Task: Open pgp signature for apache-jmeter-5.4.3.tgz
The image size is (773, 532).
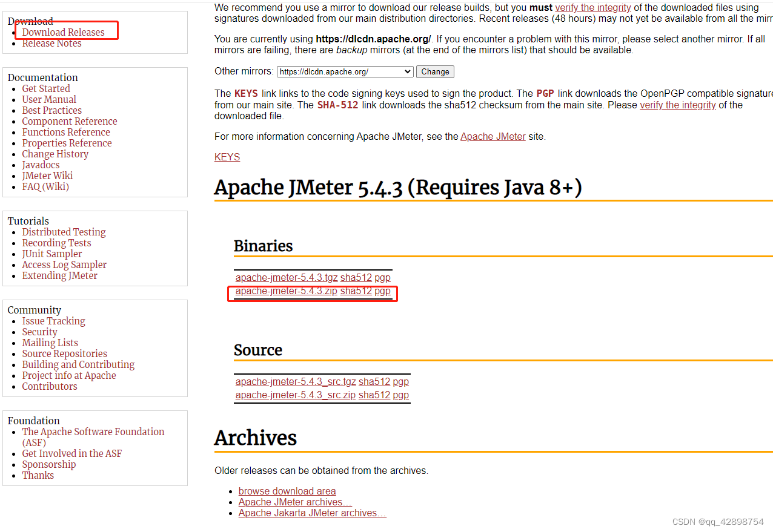Action: click(x=382, y=278)
